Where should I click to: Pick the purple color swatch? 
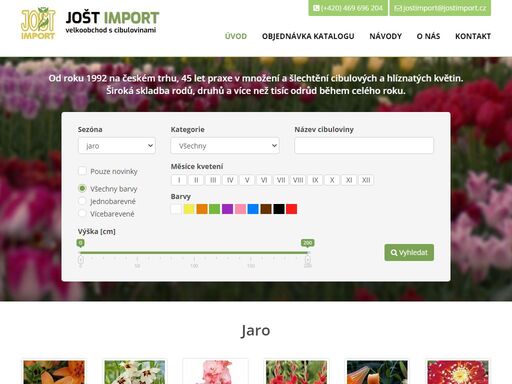[227, 209]
